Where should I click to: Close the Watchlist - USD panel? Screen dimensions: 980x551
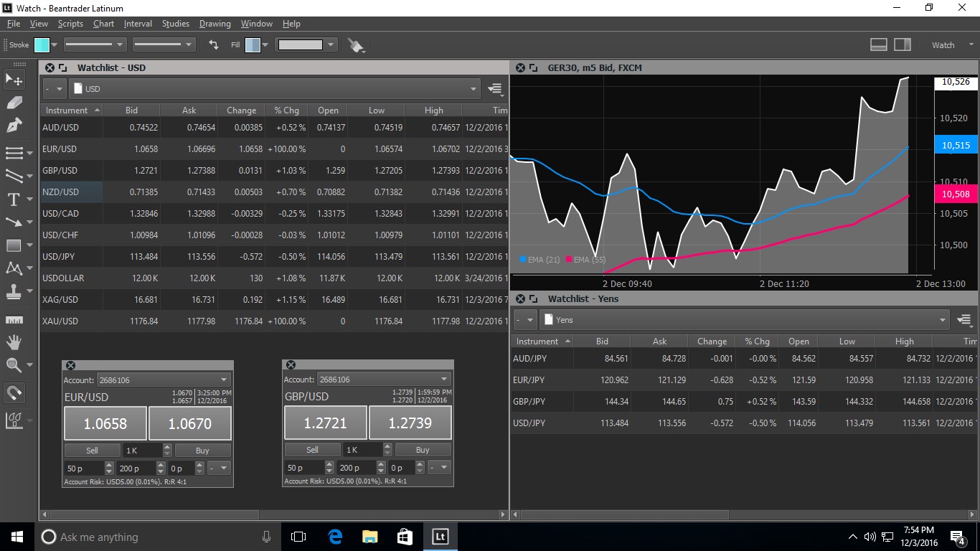[x=50, y=68]
